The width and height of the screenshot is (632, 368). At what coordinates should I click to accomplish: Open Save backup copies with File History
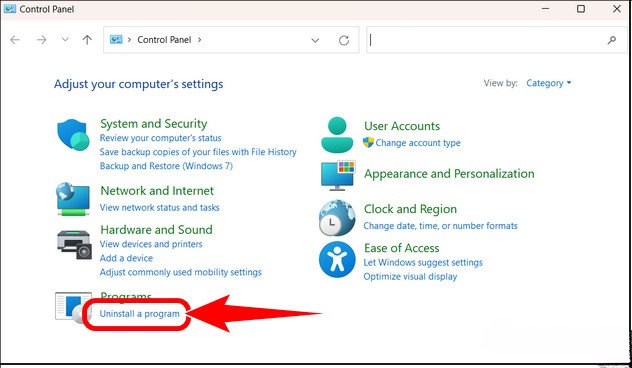click(x=198, y=152)
